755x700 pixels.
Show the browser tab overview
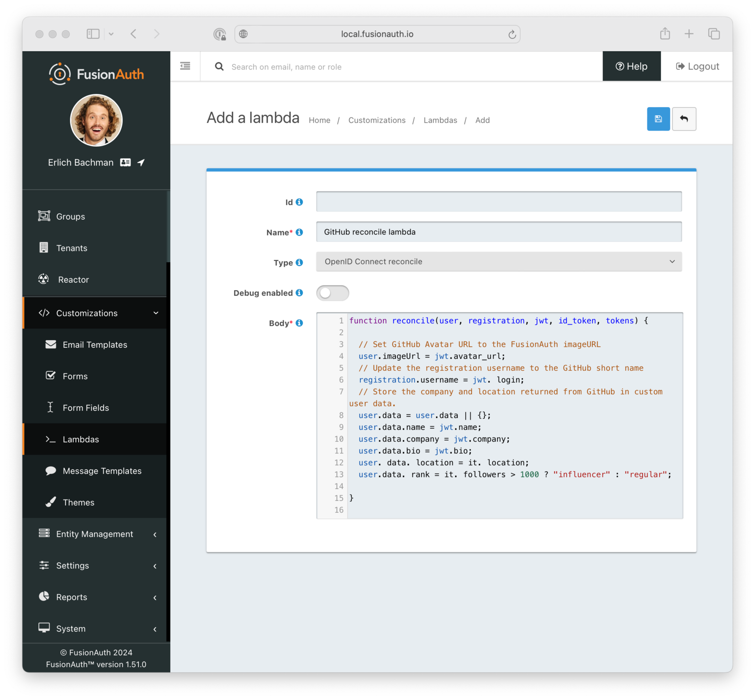click(x=714, y=33)
